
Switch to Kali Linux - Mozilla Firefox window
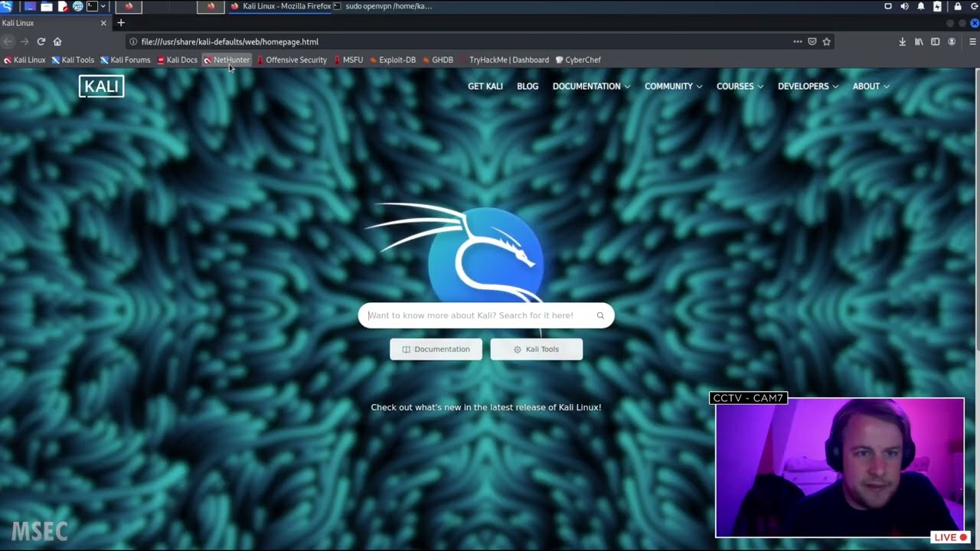click(x=280, y=6)
